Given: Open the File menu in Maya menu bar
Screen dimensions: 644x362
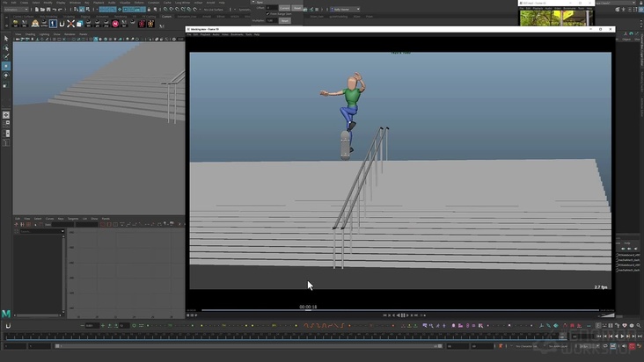Looking at the screenshot, I should (5, 3).
